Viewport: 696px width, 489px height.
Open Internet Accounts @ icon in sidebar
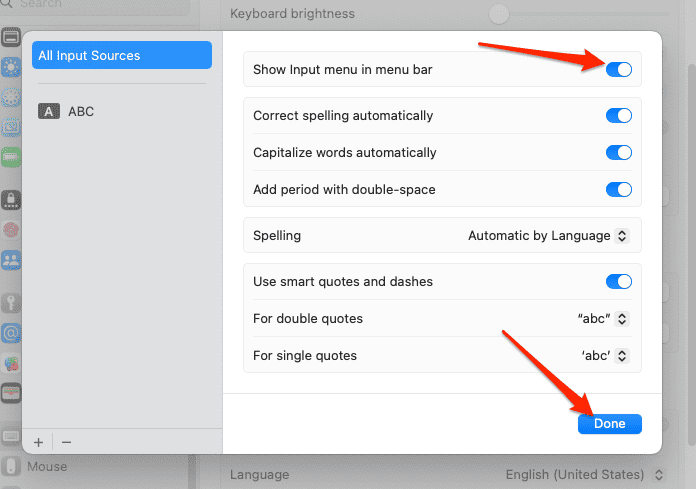(12, 333)
